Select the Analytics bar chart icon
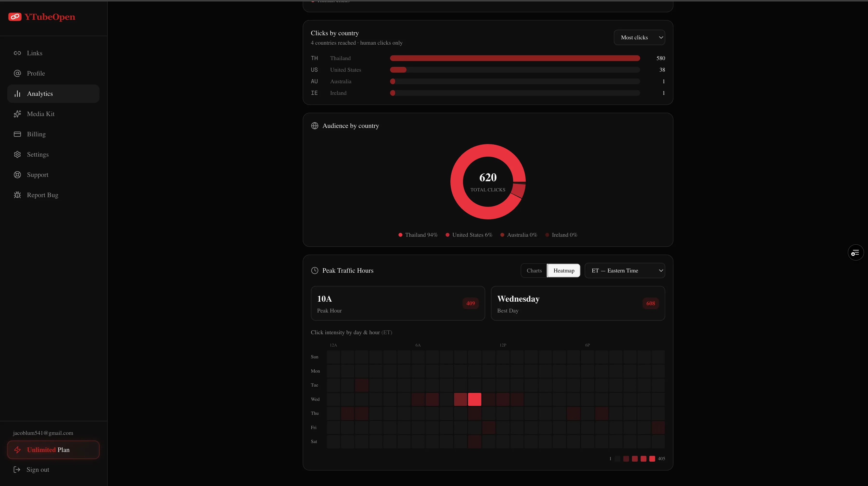Viewport: 868px width, 486px height. (17, 94)
